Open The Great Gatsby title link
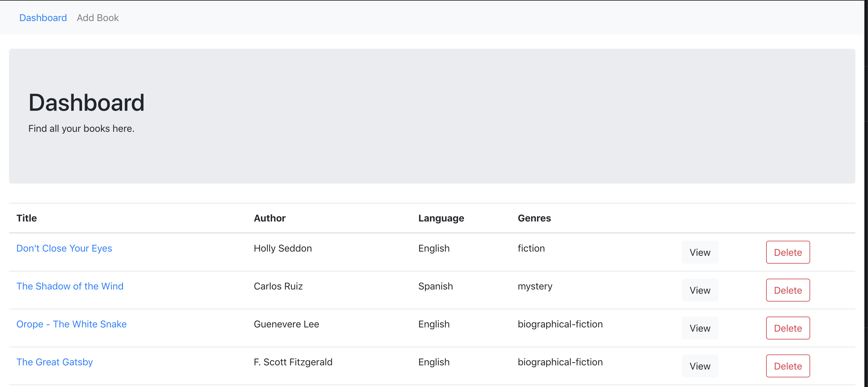 click(x=55, y=362)
